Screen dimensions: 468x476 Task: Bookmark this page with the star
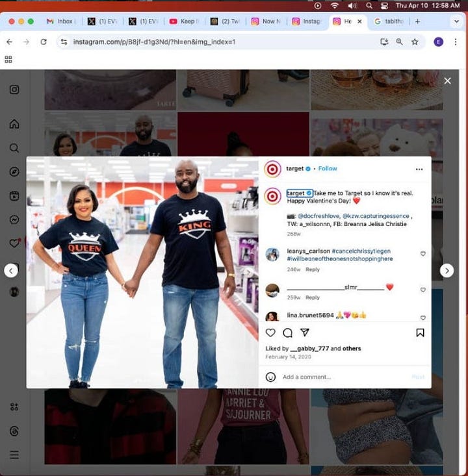(415, 42)
